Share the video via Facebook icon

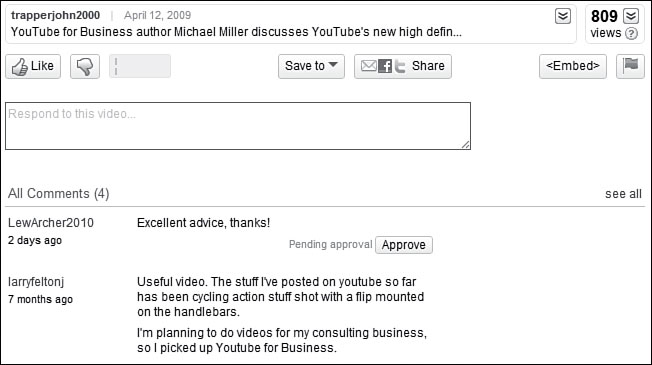tap(385, 66)
